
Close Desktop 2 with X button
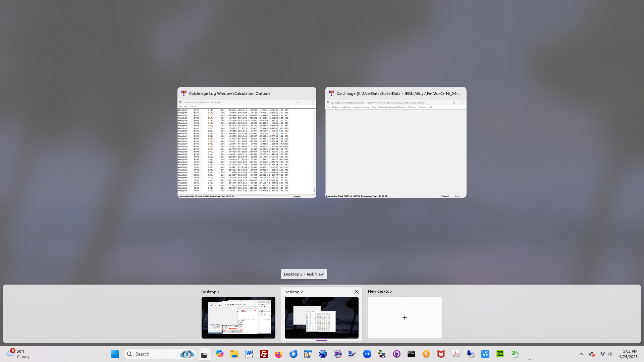click(x=357, y=292)
